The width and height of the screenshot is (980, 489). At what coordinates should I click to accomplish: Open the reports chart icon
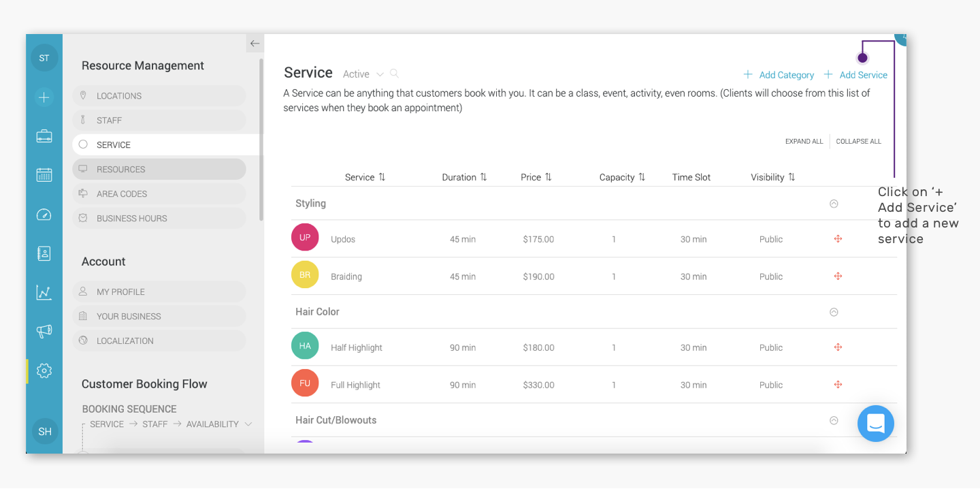coord(44,293)
